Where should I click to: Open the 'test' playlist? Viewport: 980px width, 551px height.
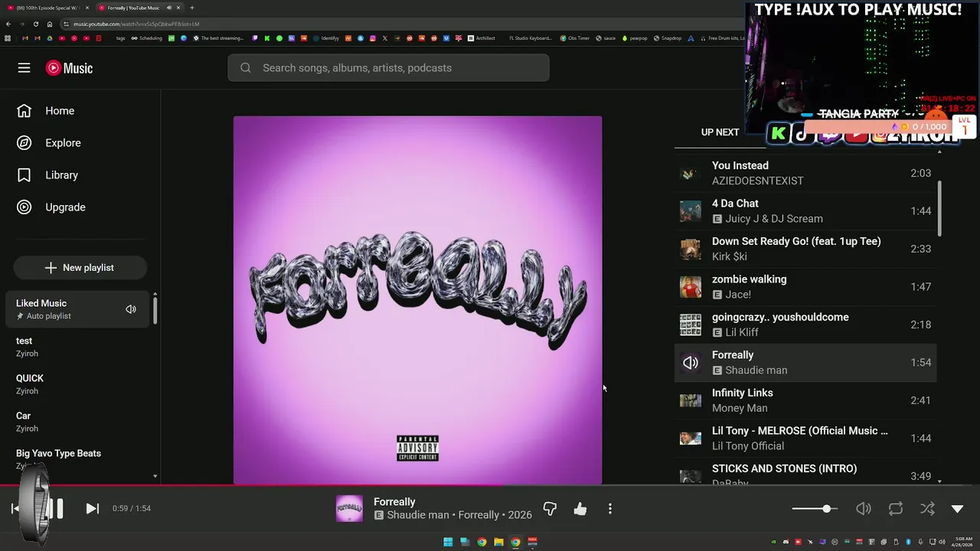tap(77, 347)
